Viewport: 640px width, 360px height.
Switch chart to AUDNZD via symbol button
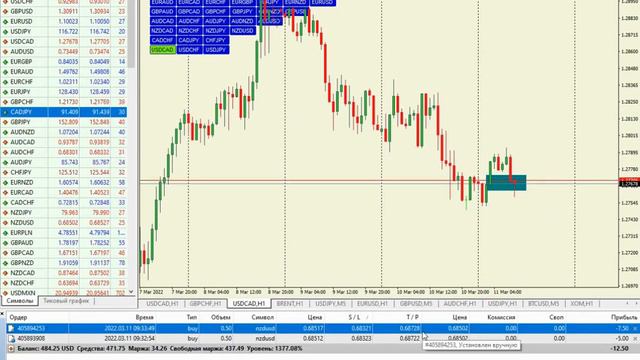coord(242,21)
